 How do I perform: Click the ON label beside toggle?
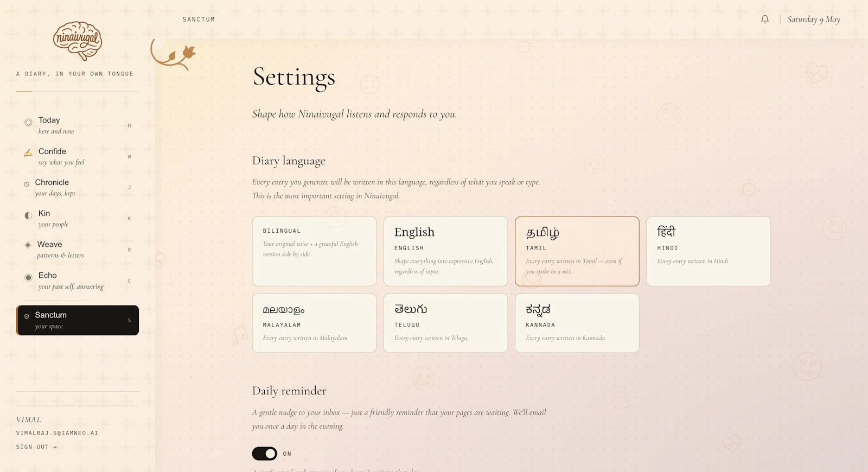click(287, 454)
